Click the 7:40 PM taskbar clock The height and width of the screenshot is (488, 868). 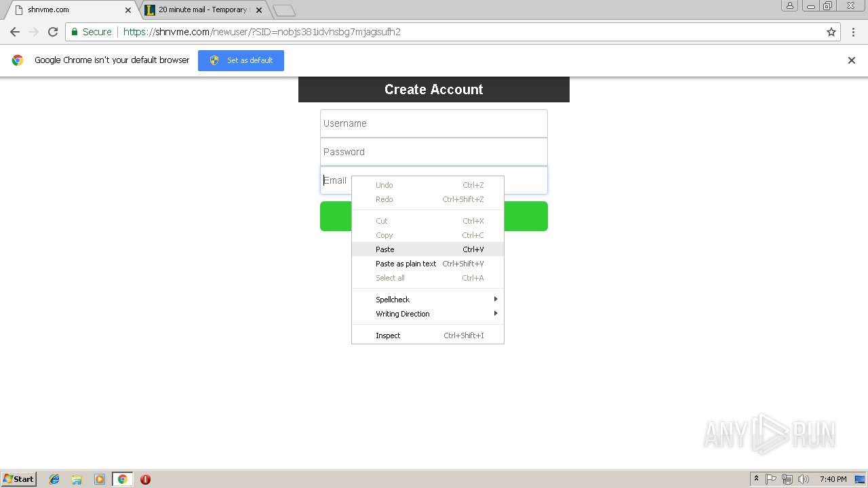coord(833,479)
